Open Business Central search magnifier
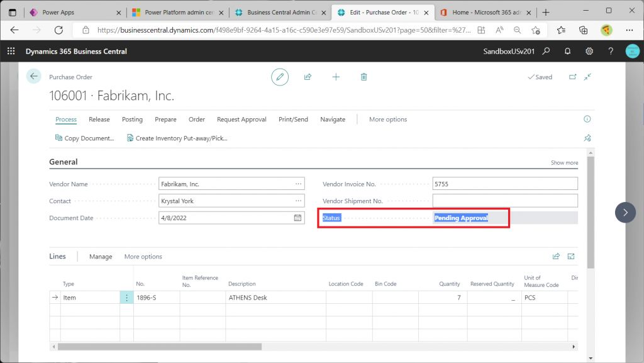644x363 pixels. click(547, 51)
